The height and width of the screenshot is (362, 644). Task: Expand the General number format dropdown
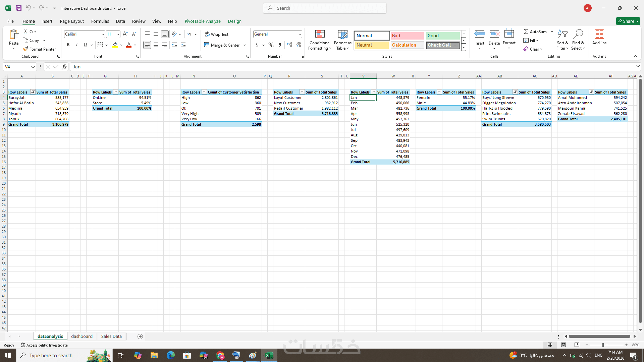[300, 34]
